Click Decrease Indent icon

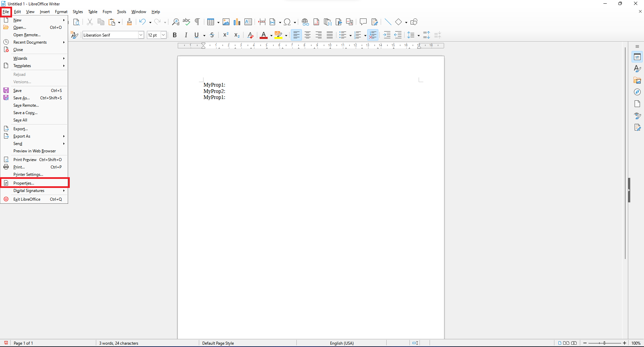pos(398,35)
